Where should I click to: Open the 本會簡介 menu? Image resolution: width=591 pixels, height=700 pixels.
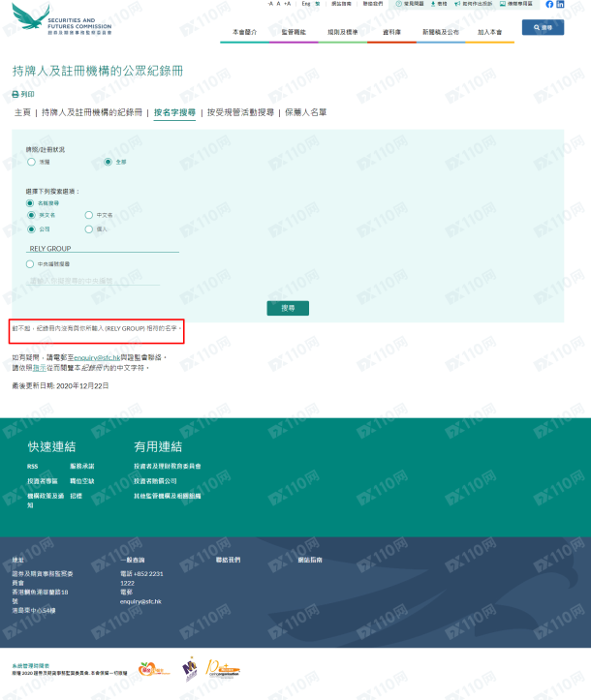pyautogui.click(x=245, y=32)
